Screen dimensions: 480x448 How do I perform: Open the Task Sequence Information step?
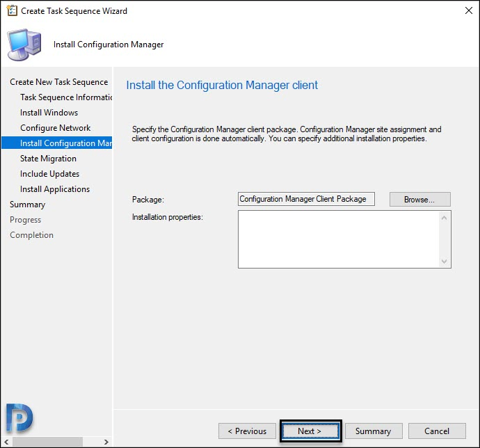(66, 97)
